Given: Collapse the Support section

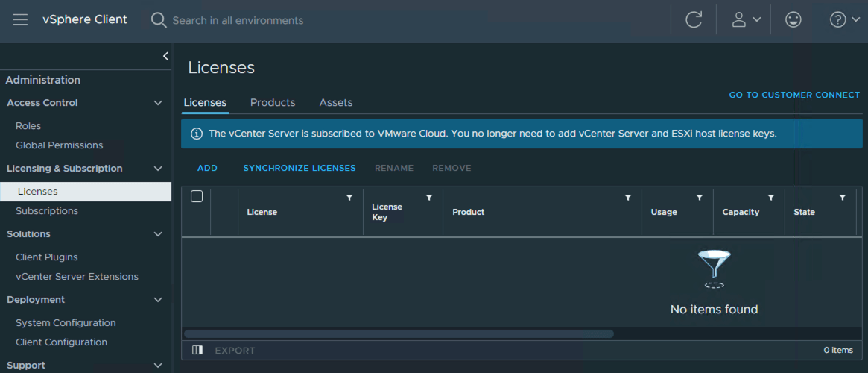Looking at the screenshot, I should 158,366.
